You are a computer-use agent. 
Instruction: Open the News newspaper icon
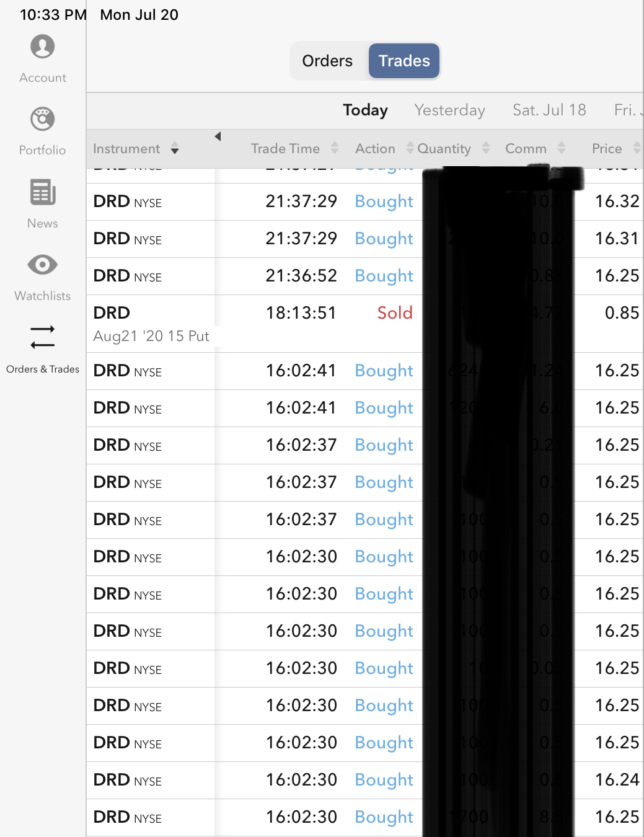(x=42, y=192)
